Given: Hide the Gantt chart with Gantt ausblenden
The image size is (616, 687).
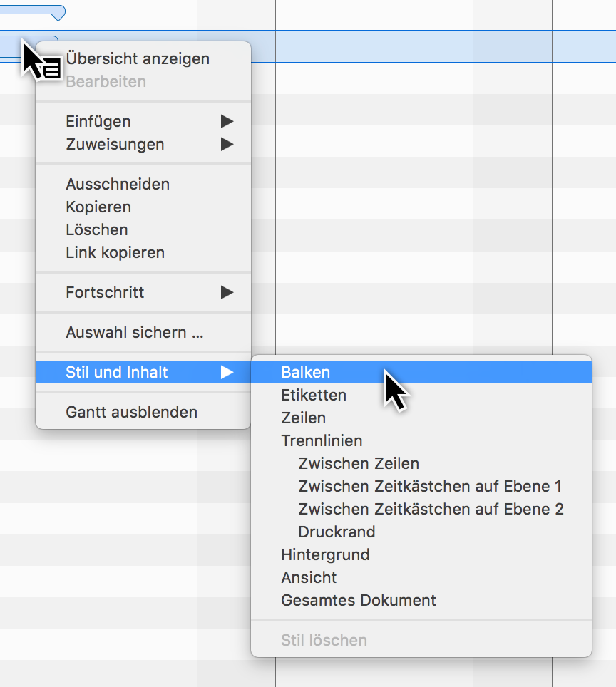Looking at the screenshot, I should point(120,412).
